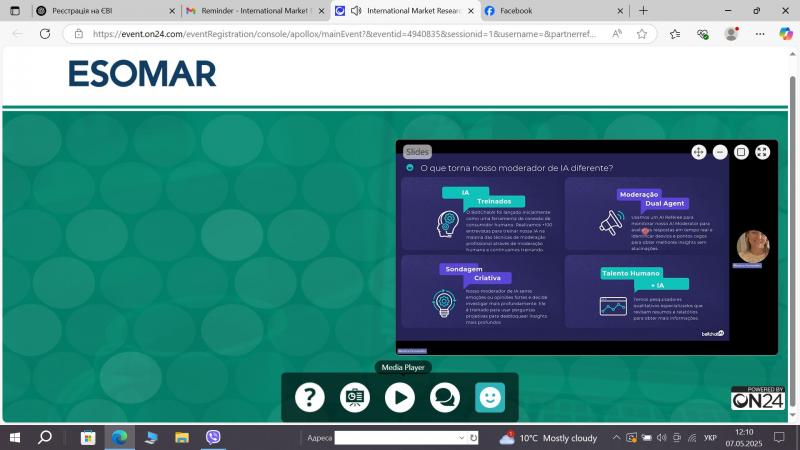Image resolution: width=800 pixels, height=450 pixels.
Task: Click the Powered by ON24 logo
Action: point(758,398)
